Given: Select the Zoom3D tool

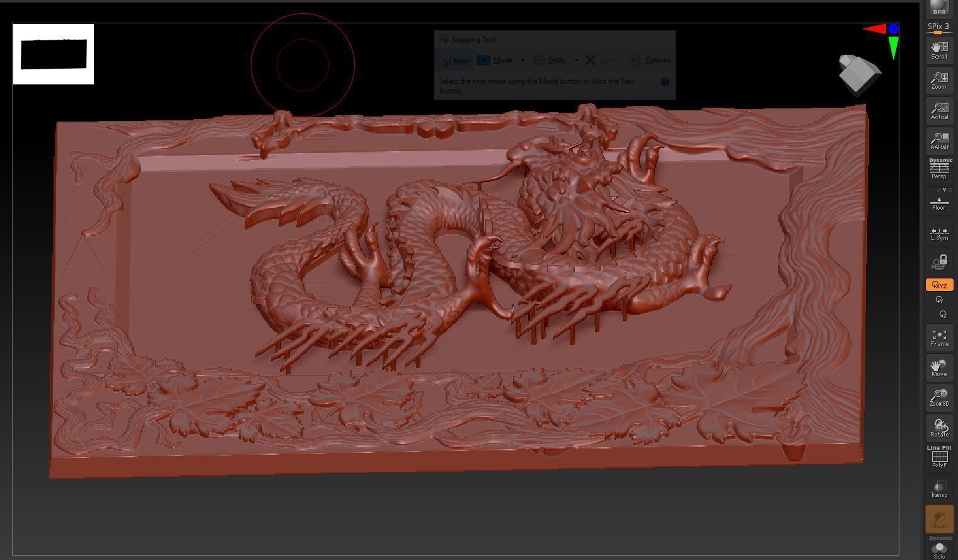Looking at the screenshot, I should pos(939,397).
